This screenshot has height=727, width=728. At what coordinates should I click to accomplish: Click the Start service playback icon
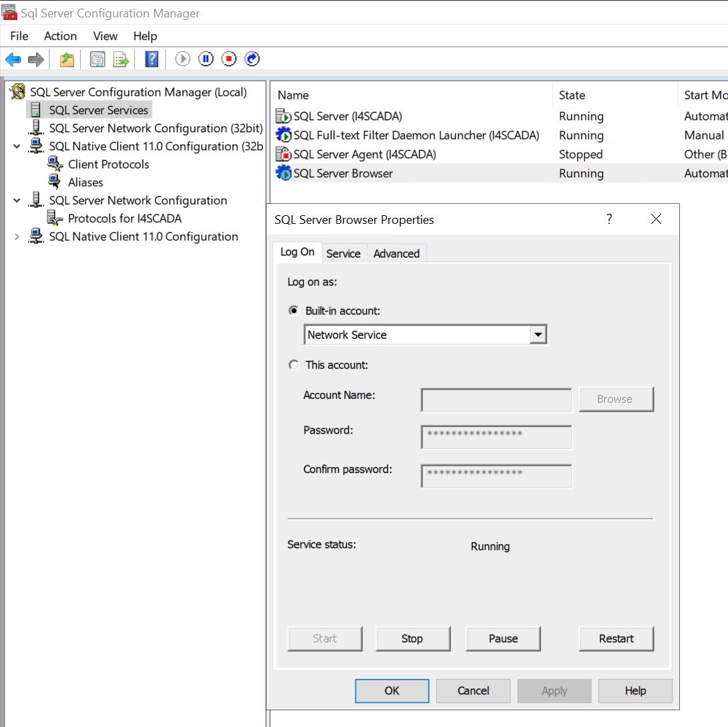(182, 59)
